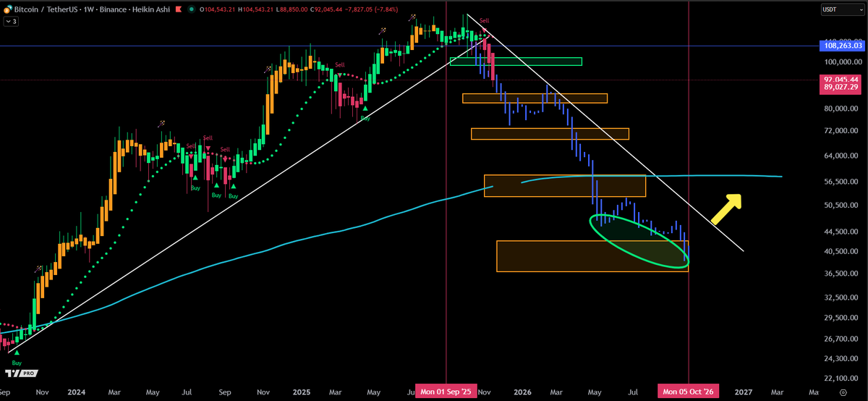Click 2024 on the time axis
This screenshot has width=868, height=401.
pos(76,392)
